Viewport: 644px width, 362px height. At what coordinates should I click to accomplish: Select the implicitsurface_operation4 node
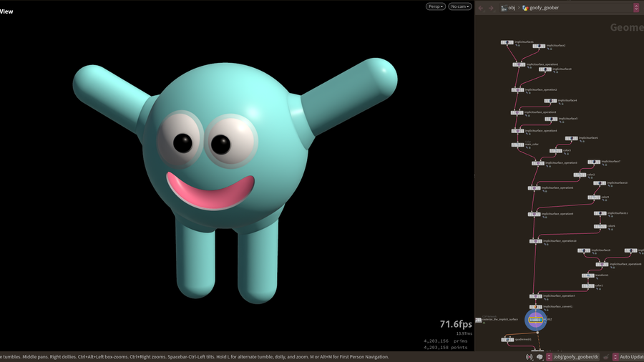[517, 131]
